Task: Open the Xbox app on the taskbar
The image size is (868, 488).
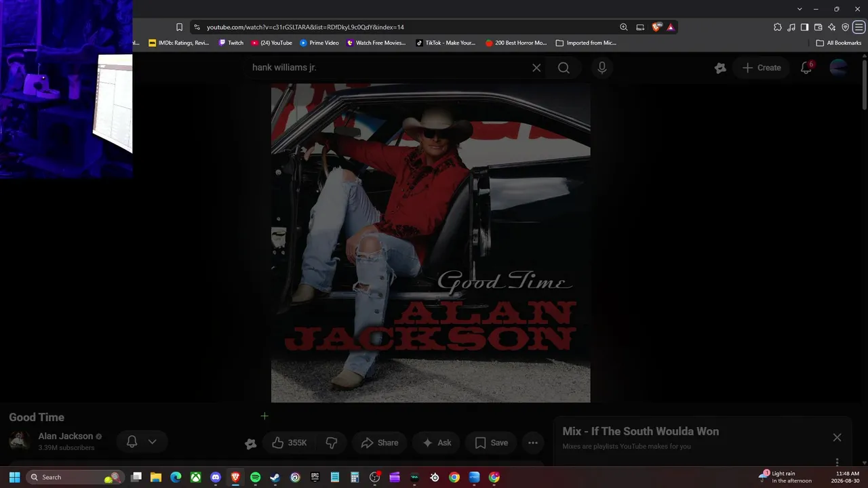Action: (x=195, y=477)
